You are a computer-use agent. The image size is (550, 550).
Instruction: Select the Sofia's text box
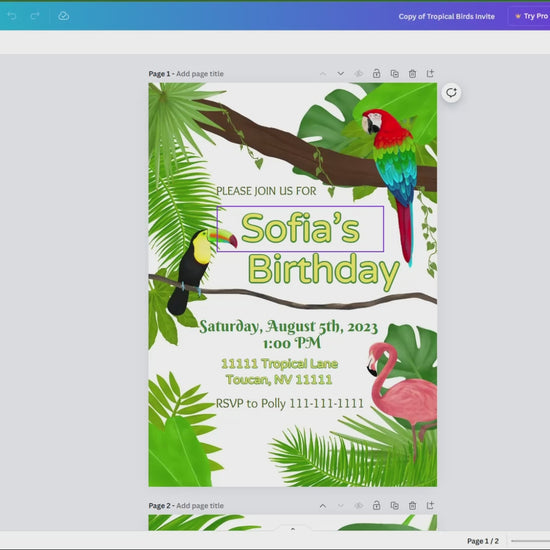[x=300, y=229]
